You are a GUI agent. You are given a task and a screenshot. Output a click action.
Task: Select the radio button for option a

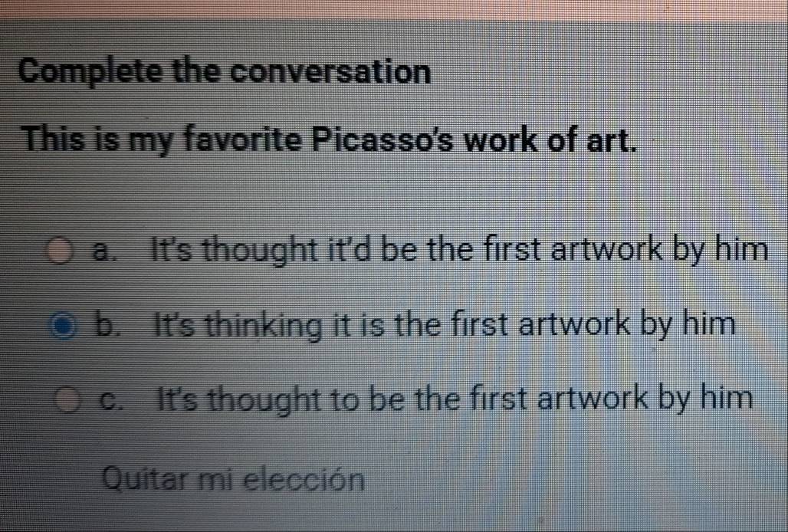(x=61, y=251)
